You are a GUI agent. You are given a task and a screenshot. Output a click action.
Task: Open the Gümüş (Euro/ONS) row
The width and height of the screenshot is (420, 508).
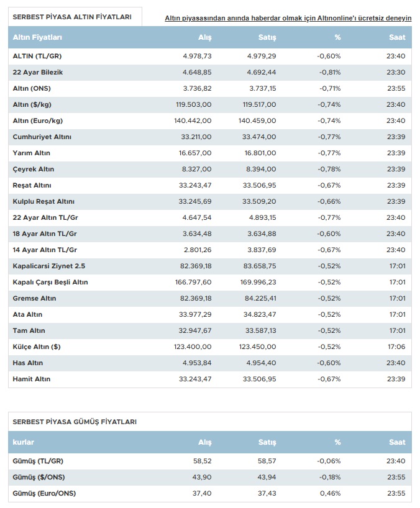pos(210,494)
